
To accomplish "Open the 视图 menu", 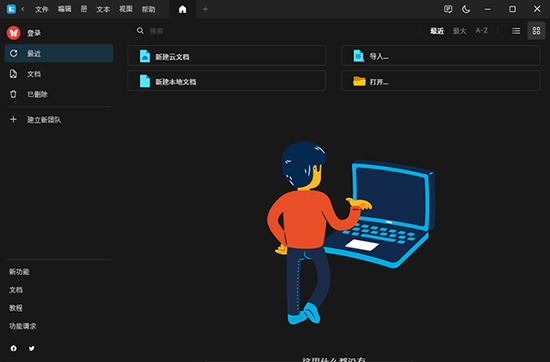I will pyautogui.click(x=126, y=9).
